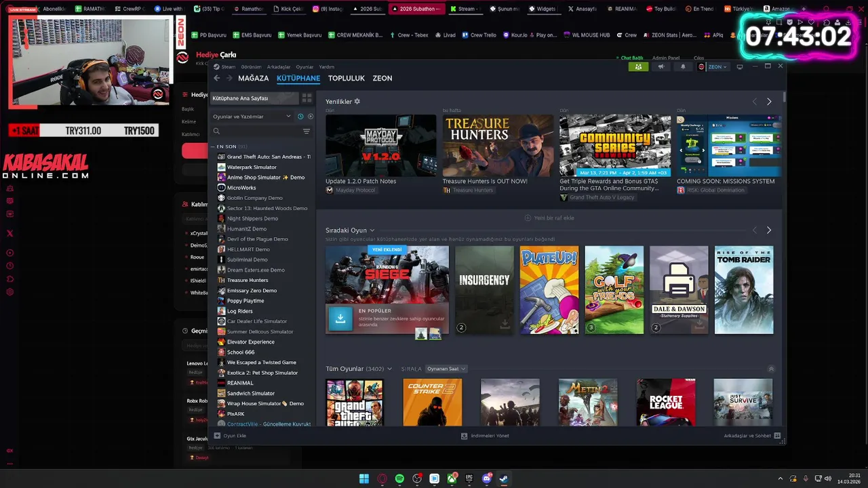This screenshot has height=488, width=868.
Task: Open Golf With Your Friends cover
Action: point(614,289)
